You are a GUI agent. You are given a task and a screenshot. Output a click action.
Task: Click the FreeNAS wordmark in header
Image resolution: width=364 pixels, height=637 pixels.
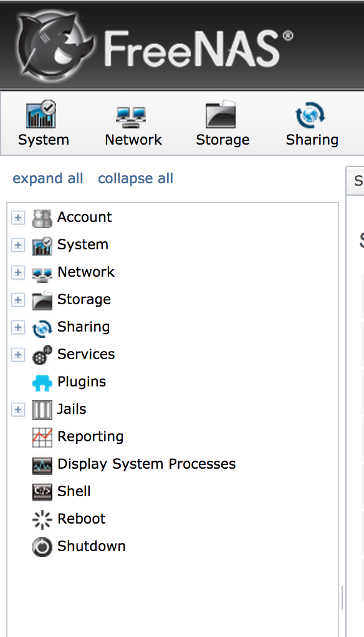(198, 48)
